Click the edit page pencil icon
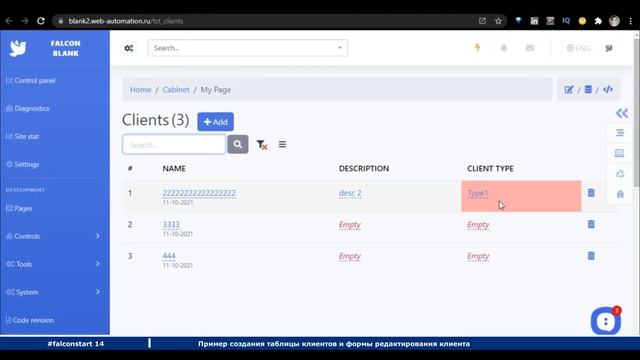640x360 pixels. (569, 89)
